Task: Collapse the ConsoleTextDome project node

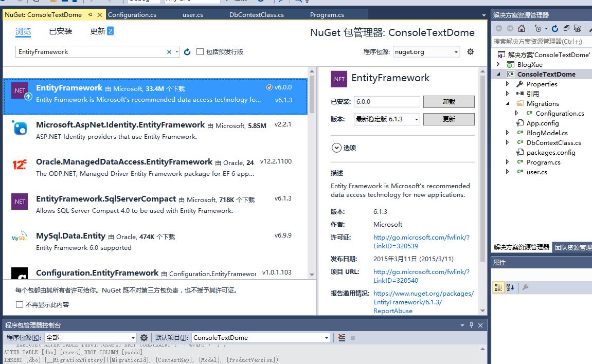Action: (x=498, y=75)
